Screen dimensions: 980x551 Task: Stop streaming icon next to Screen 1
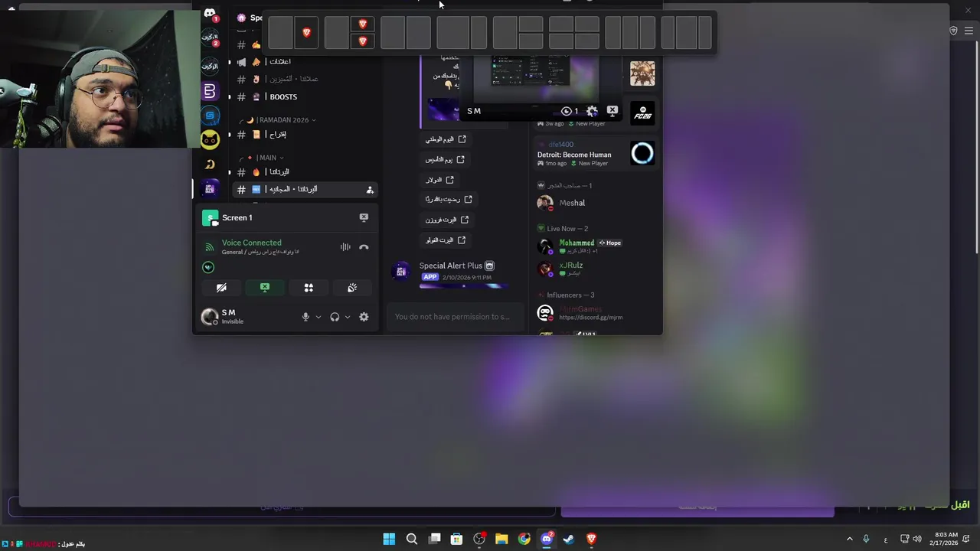tap(364, 217)
